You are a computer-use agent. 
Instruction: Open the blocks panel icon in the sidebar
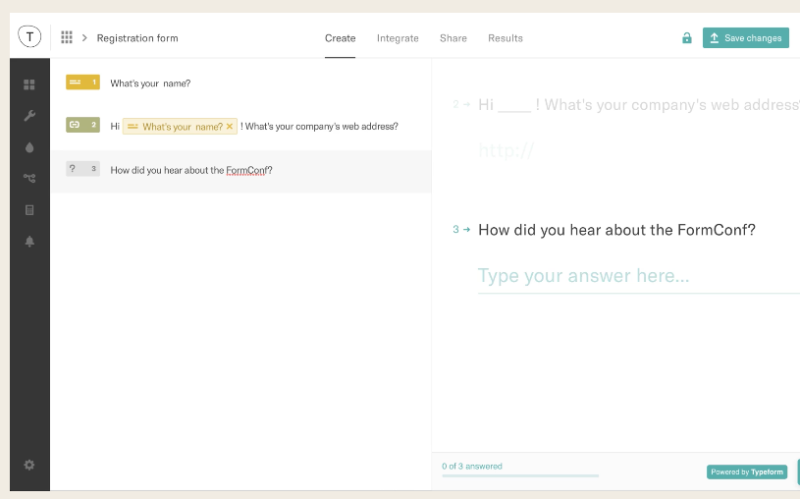pyautogui.click(x=29, y=84)
